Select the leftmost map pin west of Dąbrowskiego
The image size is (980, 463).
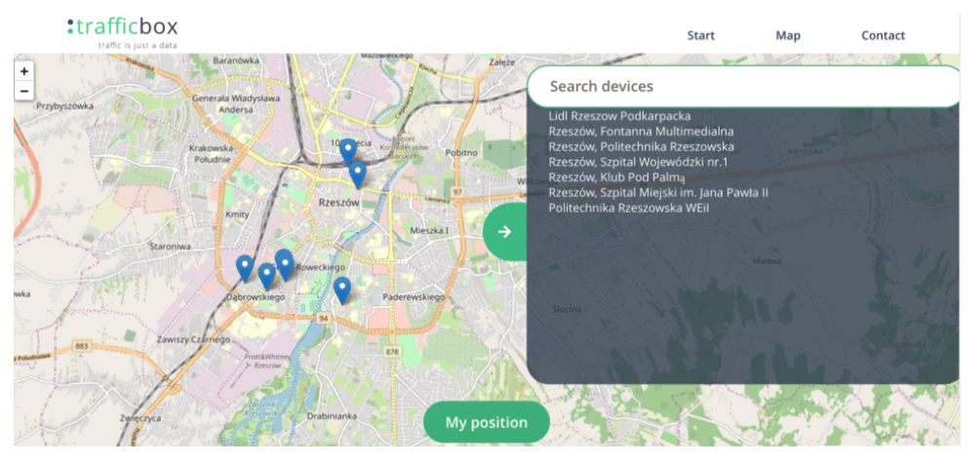click(x=245, y=269)
